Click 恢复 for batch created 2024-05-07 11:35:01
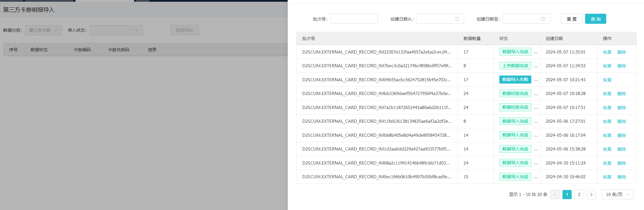This screenshot has width=644, height=210. [607, 52]
